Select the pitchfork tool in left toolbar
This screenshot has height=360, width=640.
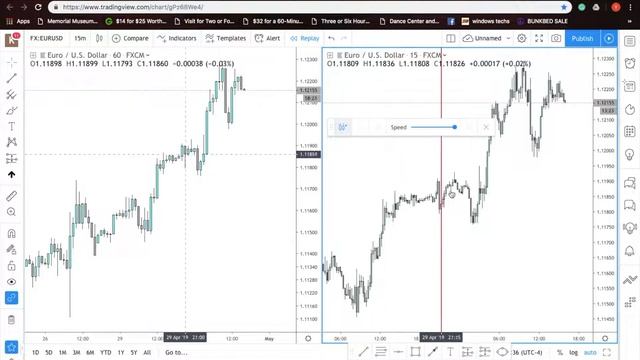(x=11, y=94)
